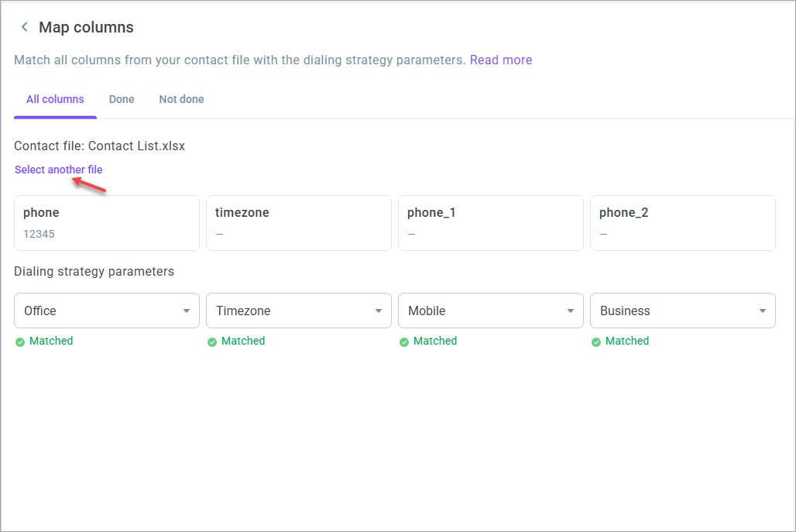This screenshot has width=796, height=532.
Task: Expand the Mobile parameter dropdown
Action: coord(490,311)
